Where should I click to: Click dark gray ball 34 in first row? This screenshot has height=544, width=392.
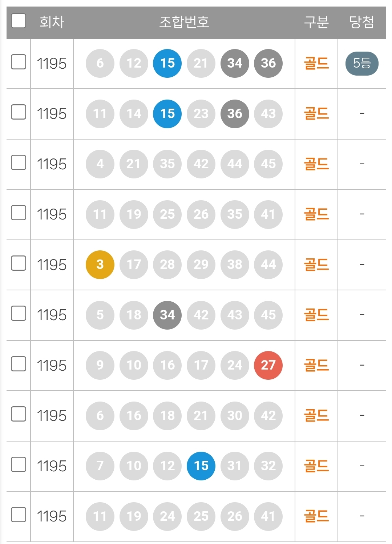[234, 63]
